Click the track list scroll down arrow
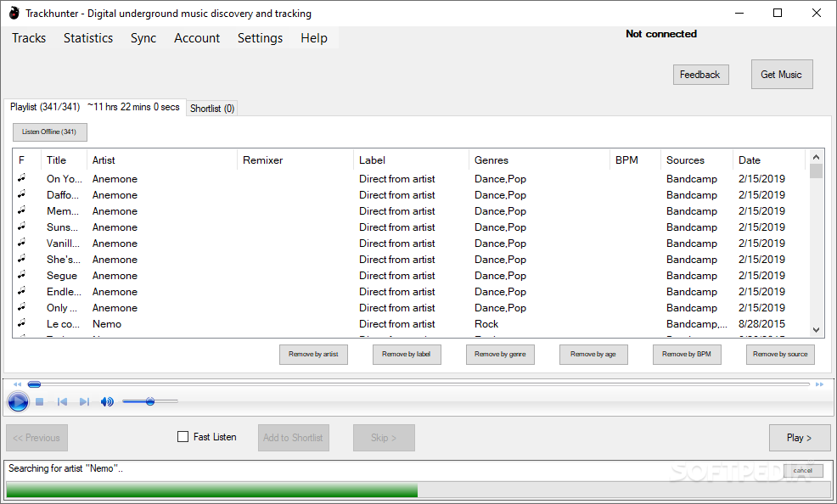The width and height of the screenshot is (837, 504). tap(816, 329)
